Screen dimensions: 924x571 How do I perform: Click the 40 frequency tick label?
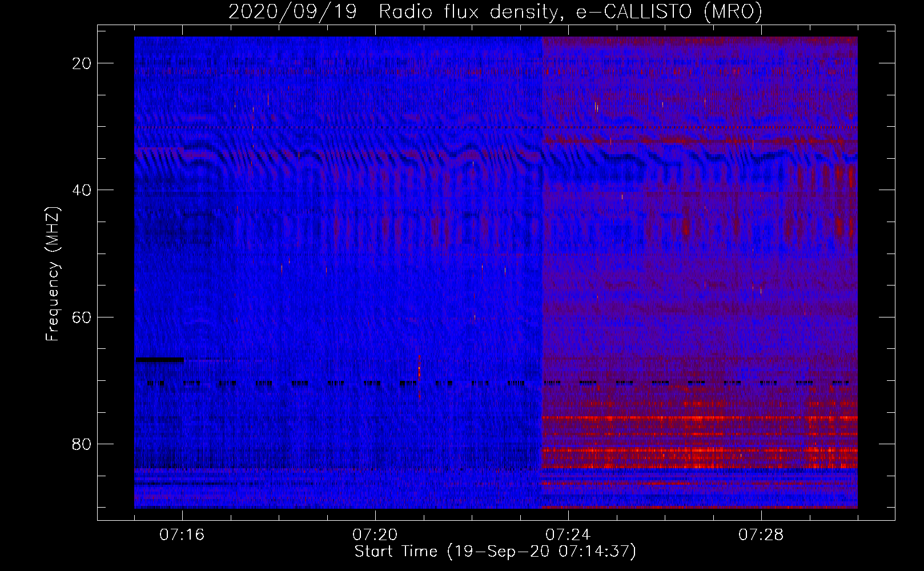tap(82, 190)
